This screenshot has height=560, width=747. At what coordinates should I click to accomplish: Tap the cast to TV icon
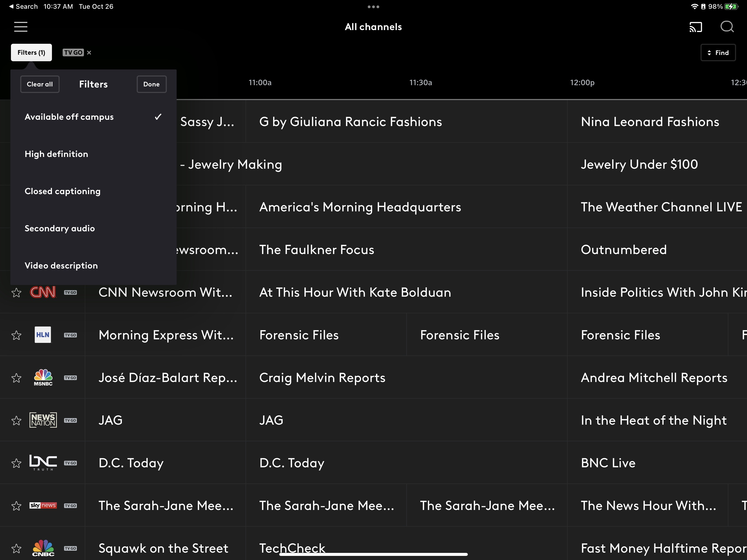[x=696, y=27]
